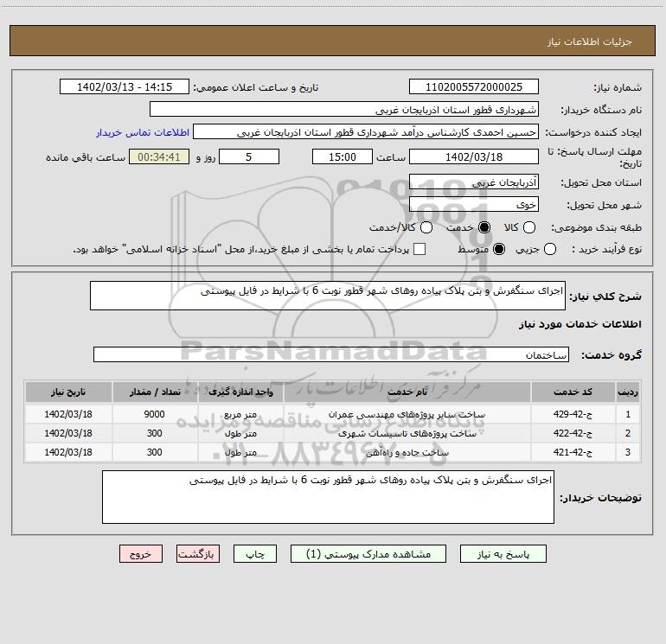
Task: Click ساخت سایر پروژه‌های مهندسی عمران cell
Action: (407, 414)
